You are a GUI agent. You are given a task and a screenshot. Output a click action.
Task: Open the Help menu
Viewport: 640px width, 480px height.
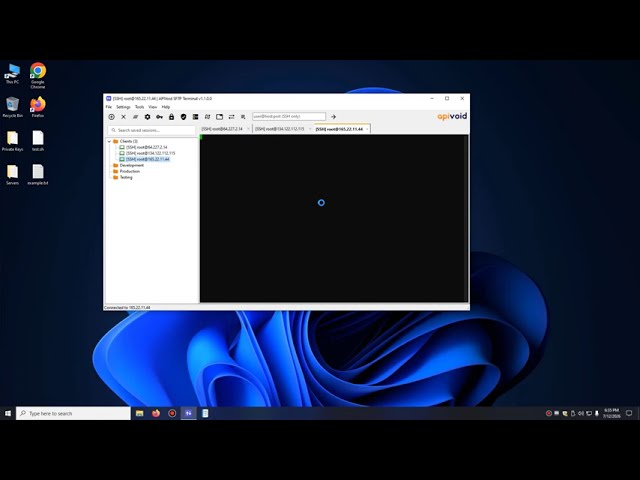click(166, 107)
